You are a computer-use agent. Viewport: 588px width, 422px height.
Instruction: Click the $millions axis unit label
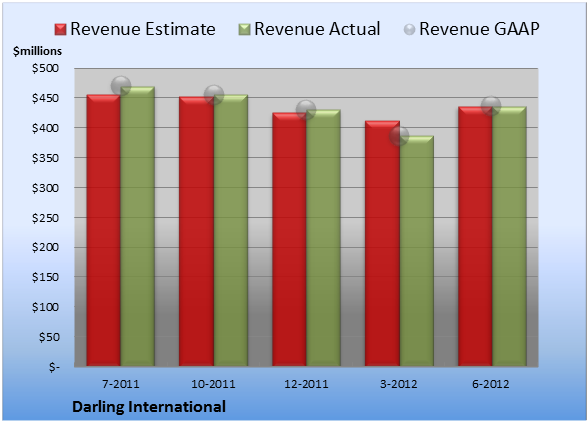(x=37, y=51)
